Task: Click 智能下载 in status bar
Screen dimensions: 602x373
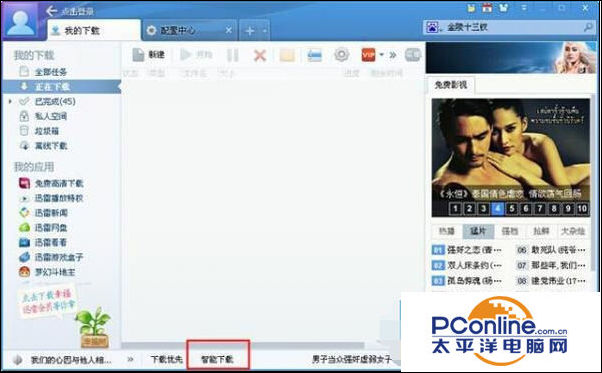Action: [x=217, y=360]
